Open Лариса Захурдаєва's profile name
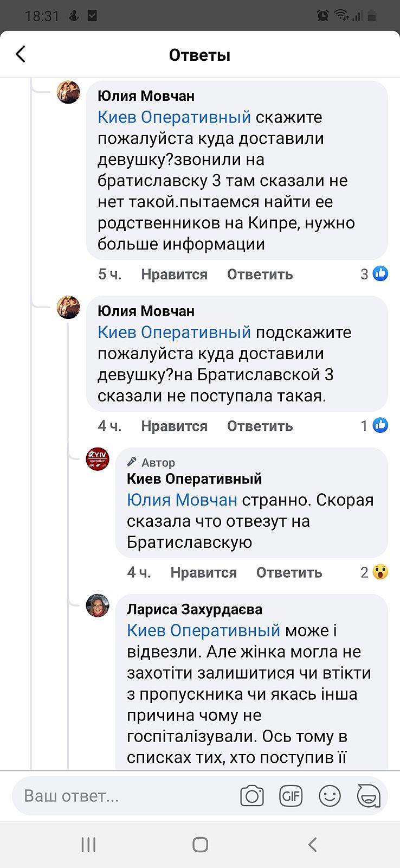 pos(194,609)
